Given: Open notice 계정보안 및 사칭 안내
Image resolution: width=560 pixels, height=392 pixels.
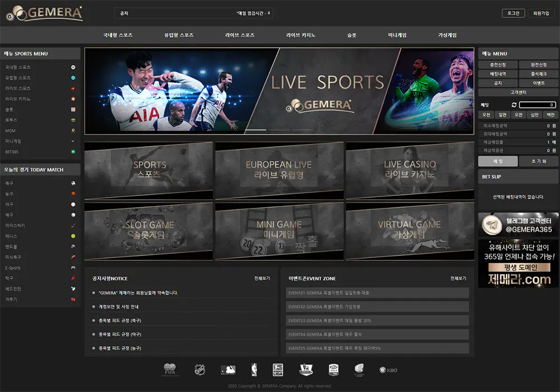Looking at the screenshot, I should coord(119,307).
